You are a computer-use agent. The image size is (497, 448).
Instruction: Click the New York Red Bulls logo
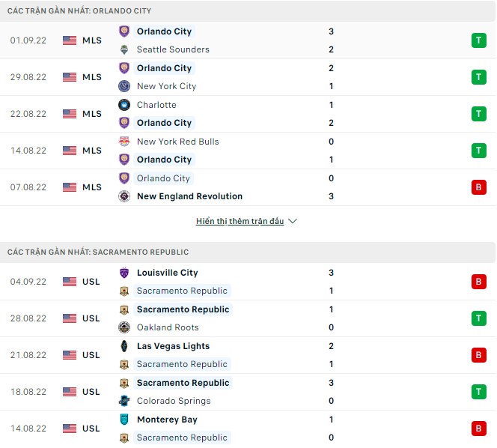pos(124,142)
